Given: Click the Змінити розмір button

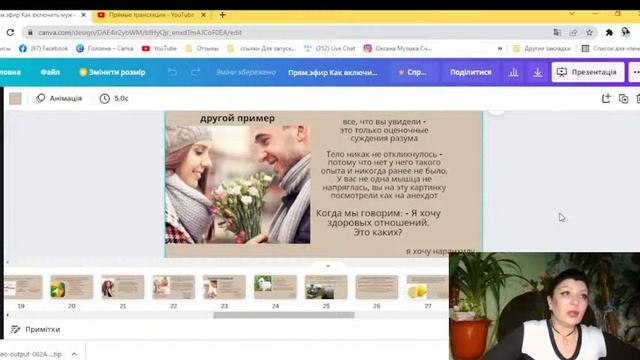Looking at the screenshot, I should tap(112, 72).
